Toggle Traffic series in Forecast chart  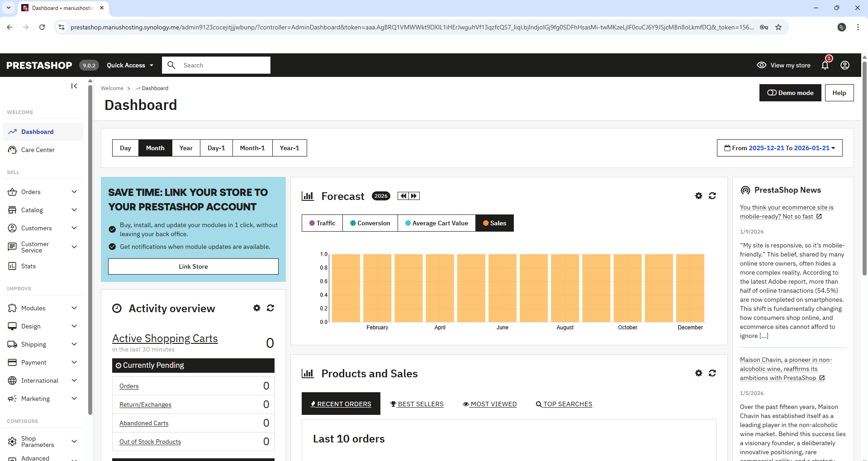pos(322,223)
